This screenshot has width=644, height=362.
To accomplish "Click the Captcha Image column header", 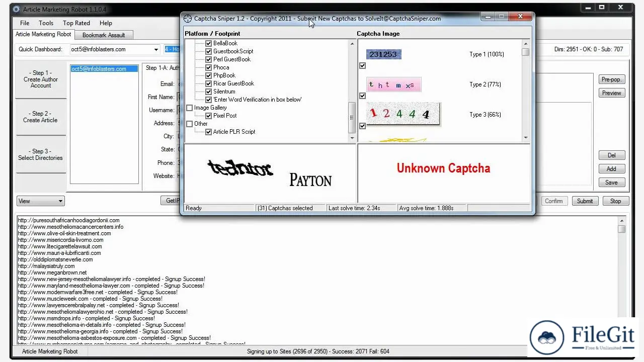I will [x=378, y=34].
